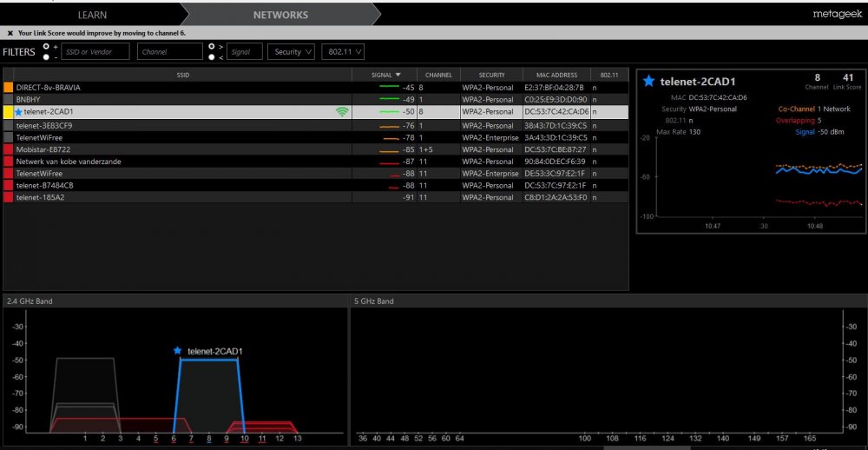Click the blue star label in 2.4 GHz graph
Image resolution: width=868 pixels, height=450 pixels.
(178, 350)
